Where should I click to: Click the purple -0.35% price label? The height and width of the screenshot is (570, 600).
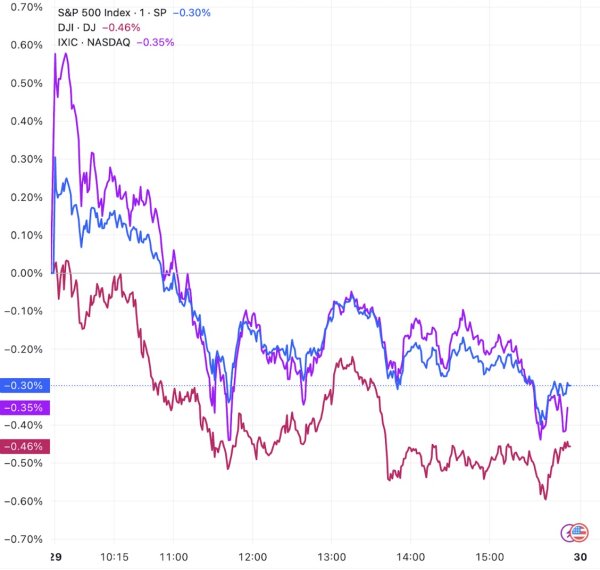(x=25, y=408)
